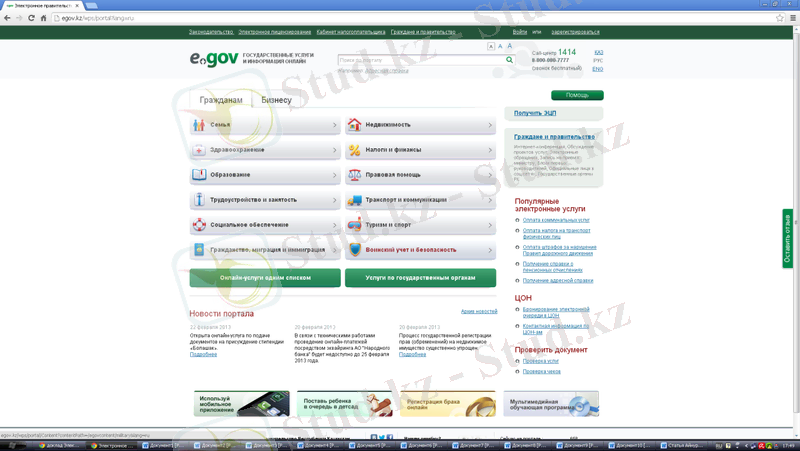Image resolution: width=800 pixels, height=451 pixels.
Task: Click the Помощь button
Action: (577, 95)
